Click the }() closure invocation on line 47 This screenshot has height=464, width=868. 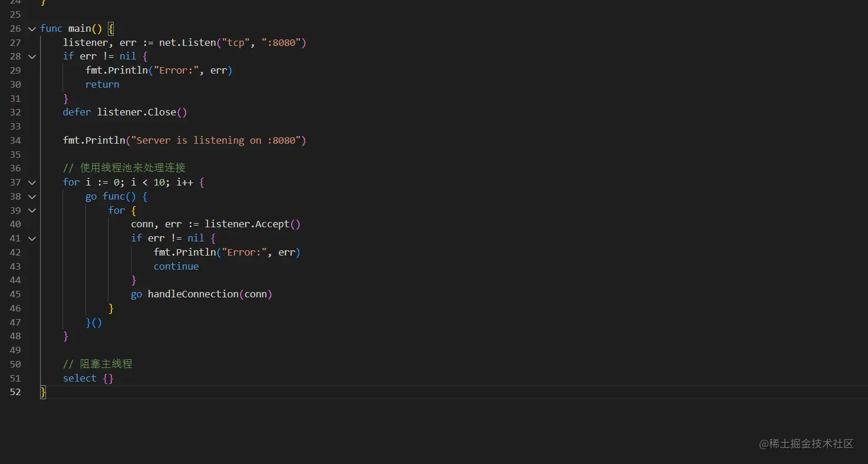click(x=94, y=323)
